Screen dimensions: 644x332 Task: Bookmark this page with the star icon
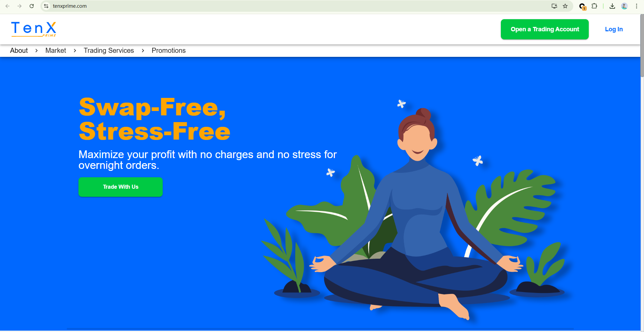point(565,6)
